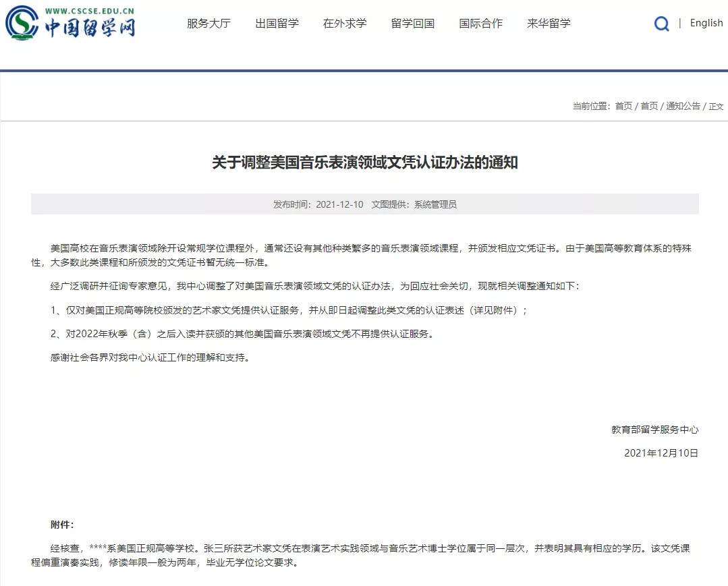This screenshot has width=728, height=586.
Task: Click the paragraph starting 经广泛调研并征询专家意见
Action: point(314,287)
